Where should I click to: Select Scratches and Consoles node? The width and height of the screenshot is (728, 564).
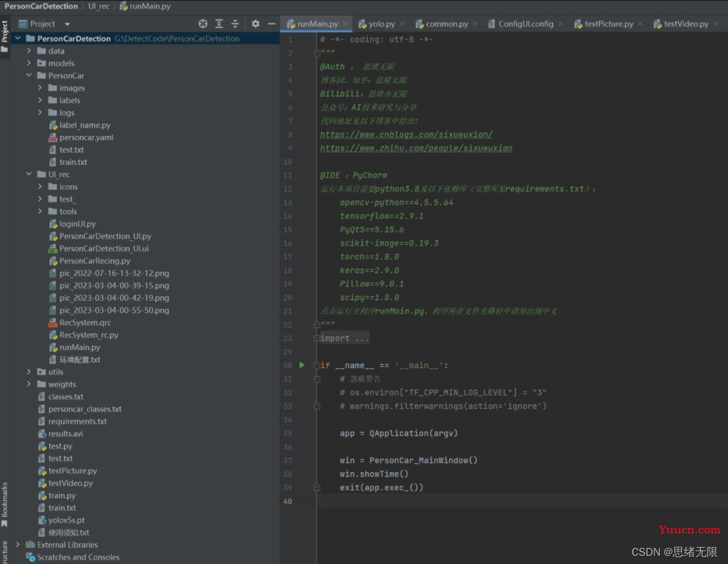coord(78,557)
